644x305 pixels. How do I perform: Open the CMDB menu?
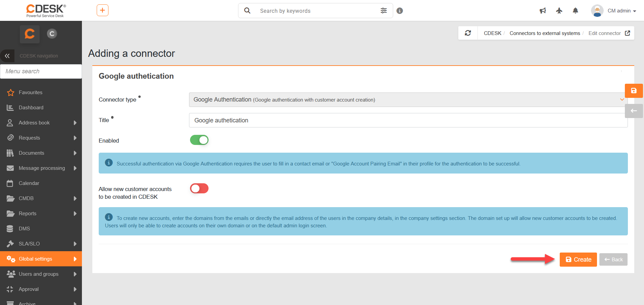point(26,198)
